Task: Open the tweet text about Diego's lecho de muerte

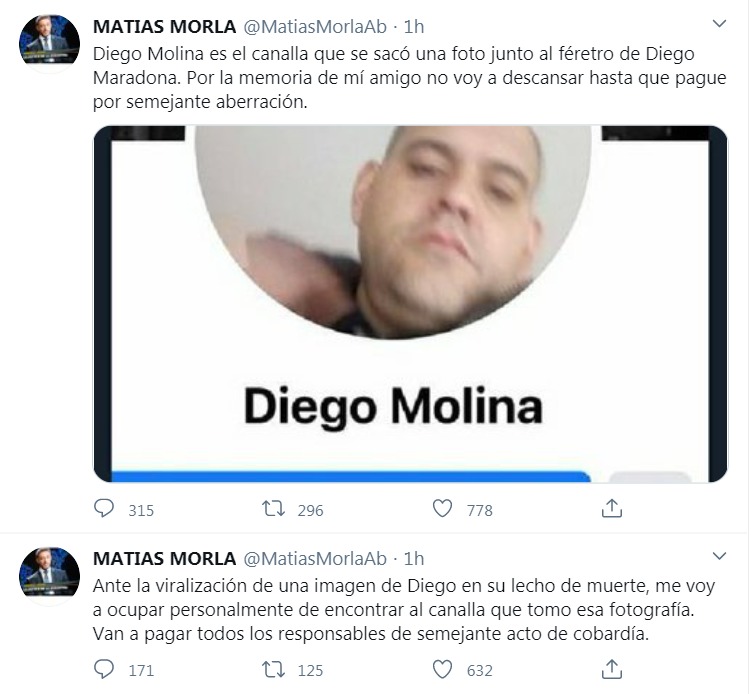Action: 404,610
